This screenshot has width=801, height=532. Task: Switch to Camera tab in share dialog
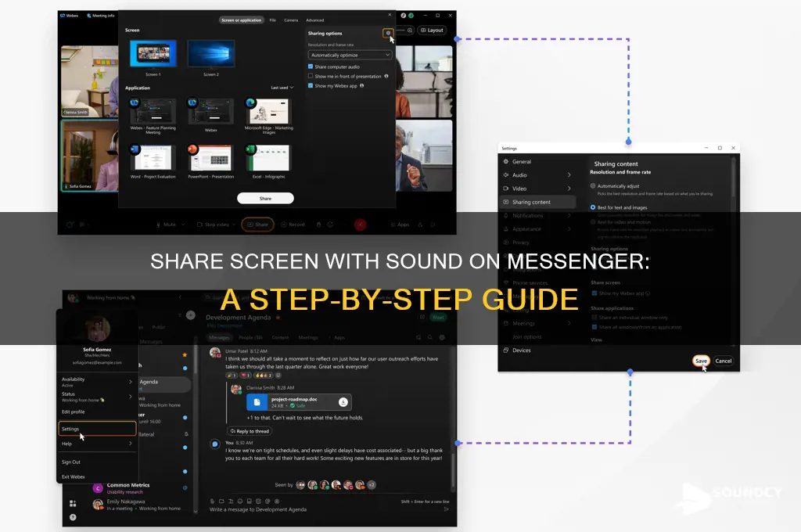[x=291, y=20]
